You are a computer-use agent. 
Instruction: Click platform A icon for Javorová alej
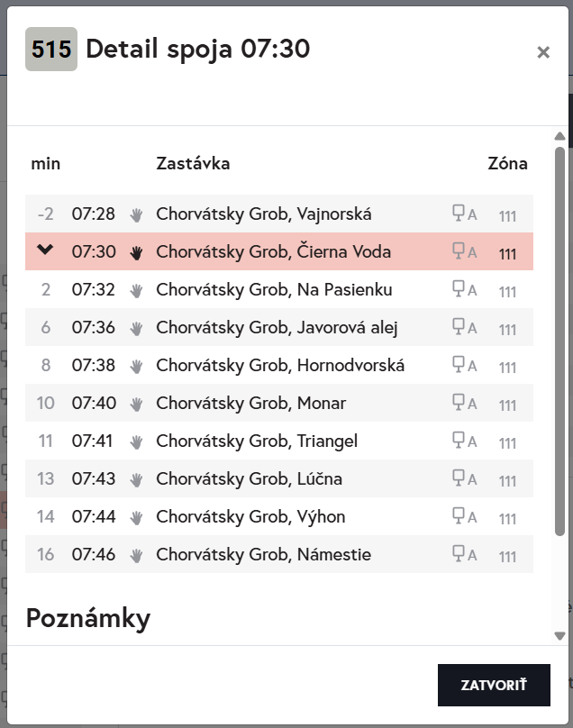463,328
